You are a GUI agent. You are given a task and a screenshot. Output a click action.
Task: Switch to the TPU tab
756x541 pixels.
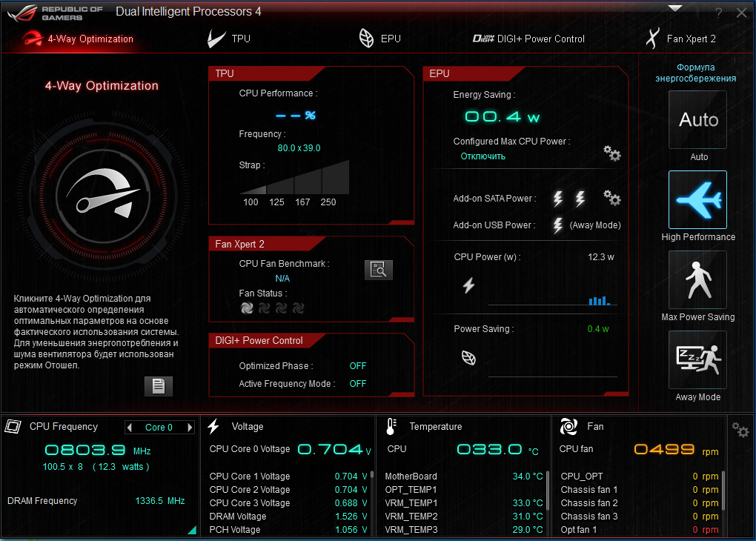tap(229, 39)
